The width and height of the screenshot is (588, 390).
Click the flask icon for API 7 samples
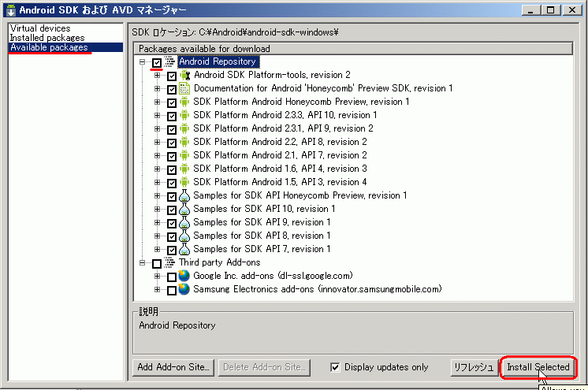click(x=184, y=250)
